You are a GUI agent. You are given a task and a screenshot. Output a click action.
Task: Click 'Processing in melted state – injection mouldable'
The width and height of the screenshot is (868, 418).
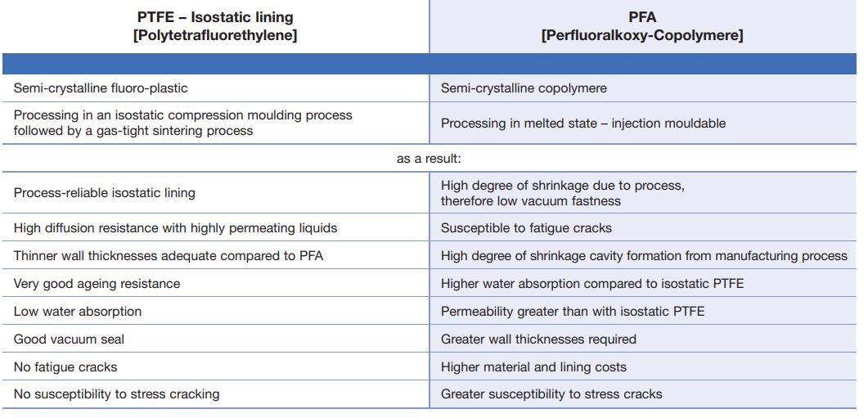(x=582, y=124)
